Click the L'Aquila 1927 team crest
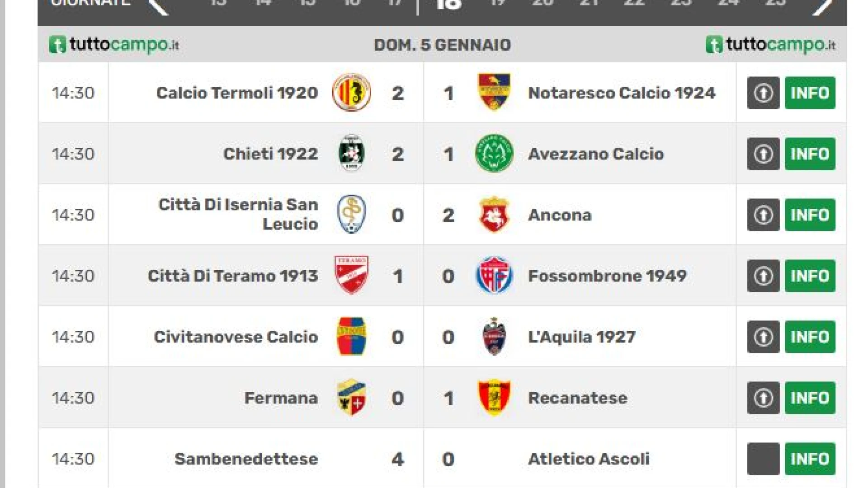 (x=494, y=337)
